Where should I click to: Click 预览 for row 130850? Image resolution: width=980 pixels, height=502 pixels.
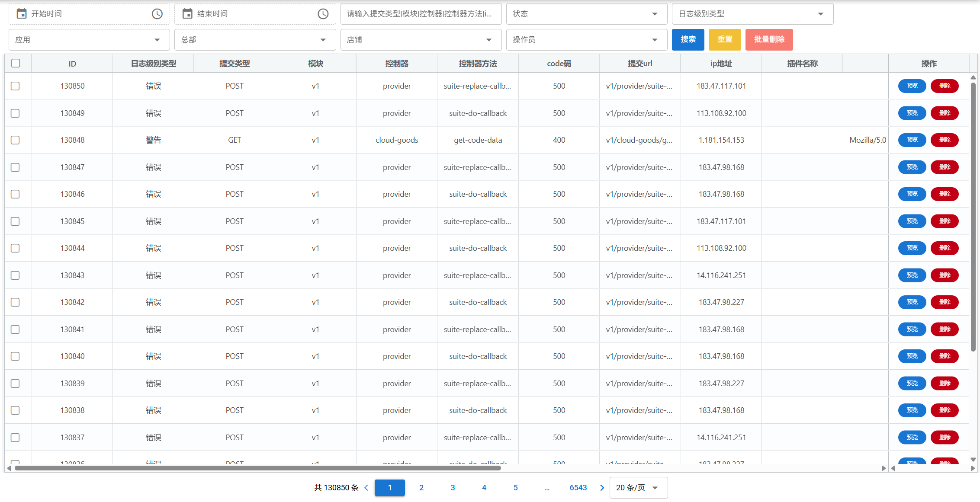click(x=912, y=86)
